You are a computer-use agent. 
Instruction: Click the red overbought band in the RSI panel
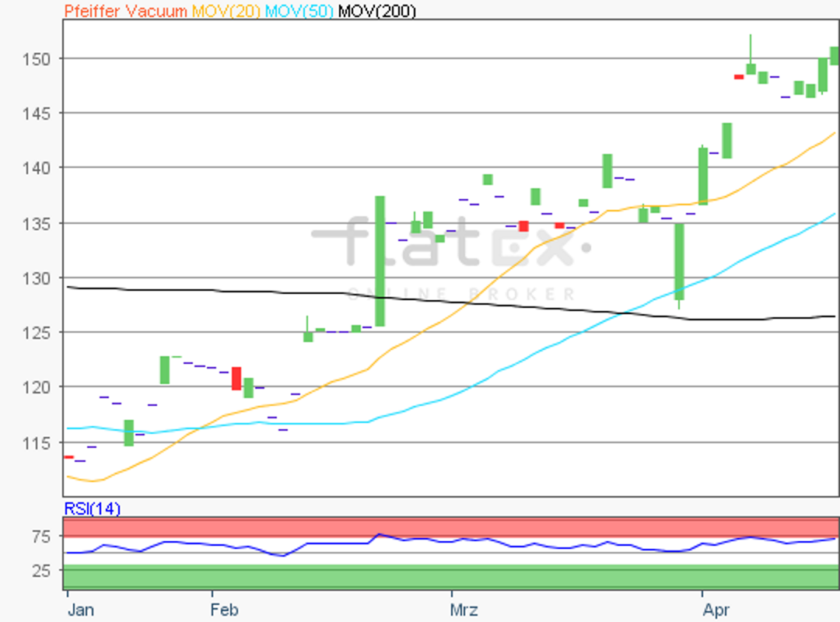451,527
